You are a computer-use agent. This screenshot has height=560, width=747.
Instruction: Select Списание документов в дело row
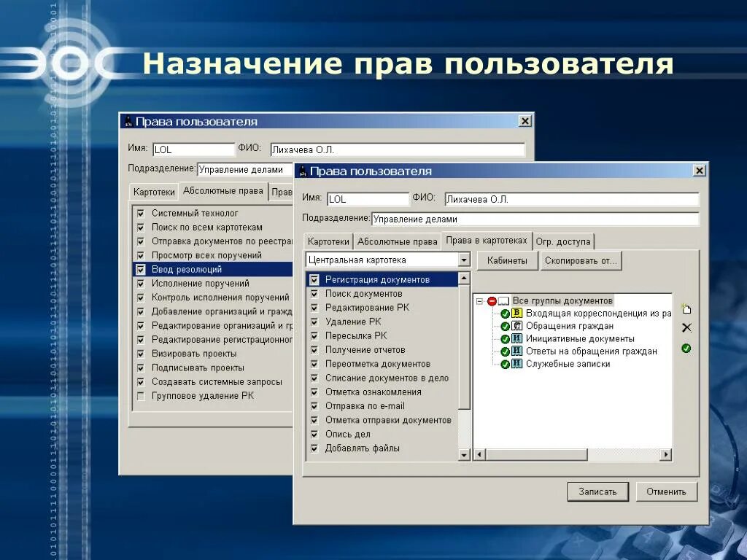pyautogui.click(x=382, y=378)
